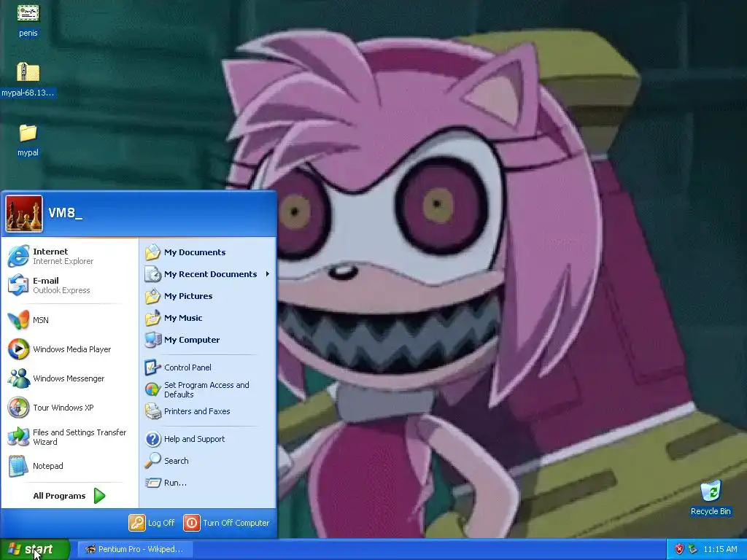747x560 pixels.
Task: Open My Music folder icon
Action: point(153,318)
